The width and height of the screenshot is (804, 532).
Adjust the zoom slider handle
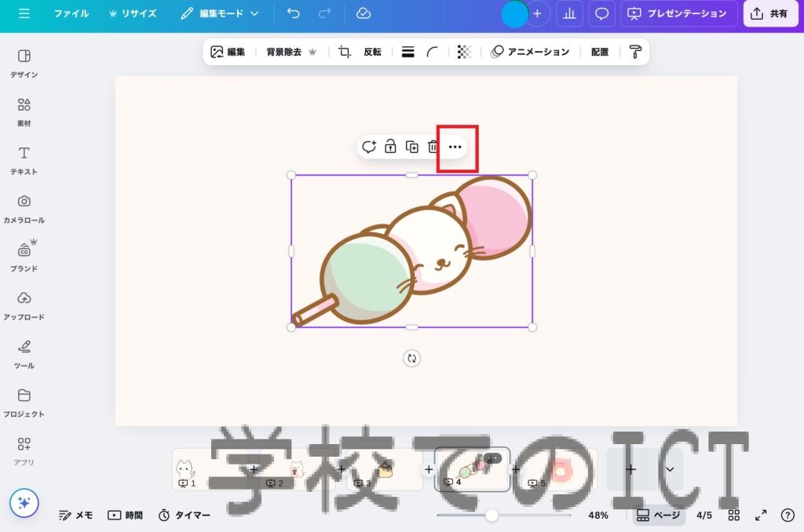point(492,515)
